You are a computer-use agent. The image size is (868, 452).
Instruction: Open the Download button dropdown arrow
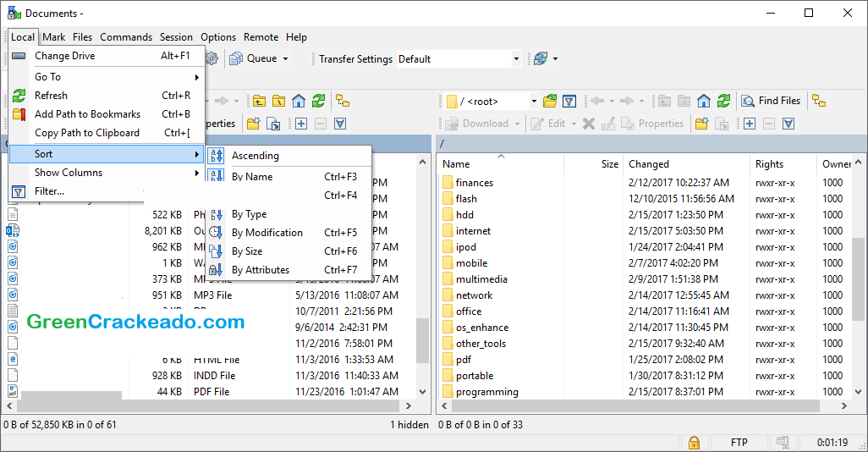[518, 124]
